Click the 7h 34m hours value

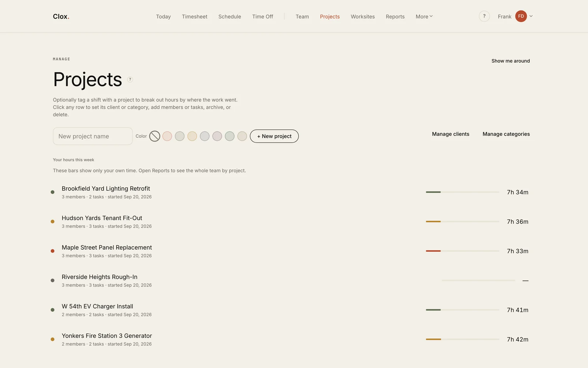click(x=517, y=192)
